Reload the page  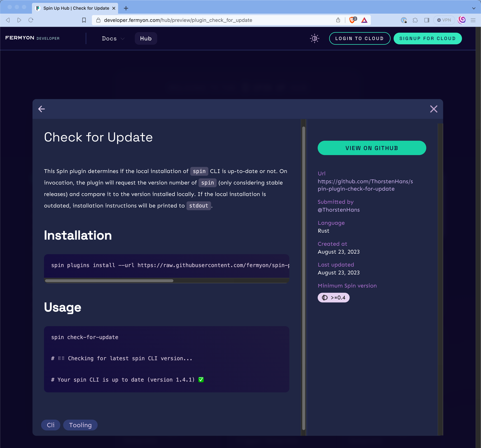[31, 20]
